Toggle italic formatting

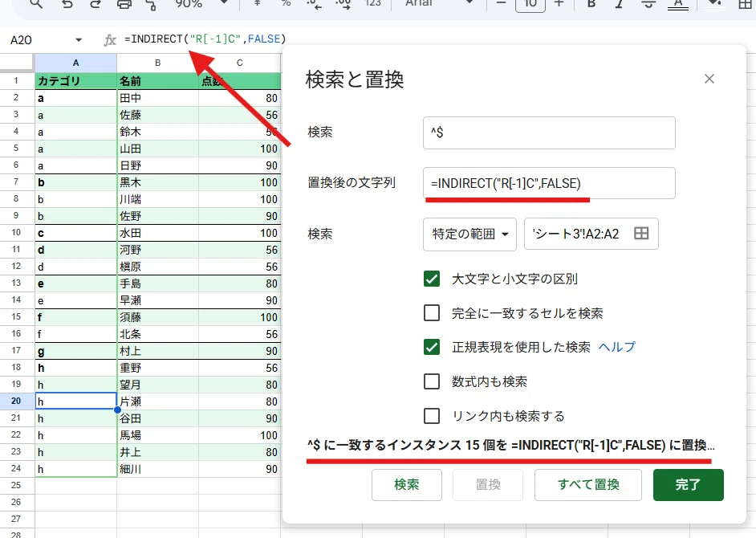point(620,3)
